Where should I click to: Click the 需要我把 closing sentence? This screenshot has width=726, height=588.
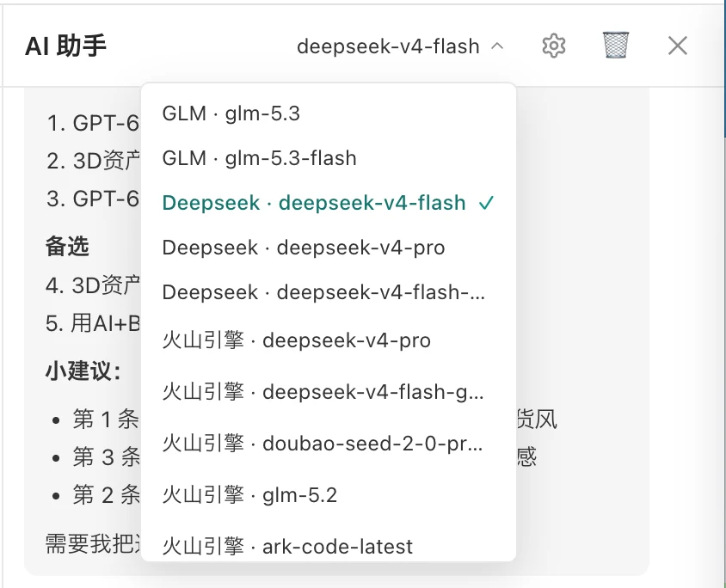93,543
